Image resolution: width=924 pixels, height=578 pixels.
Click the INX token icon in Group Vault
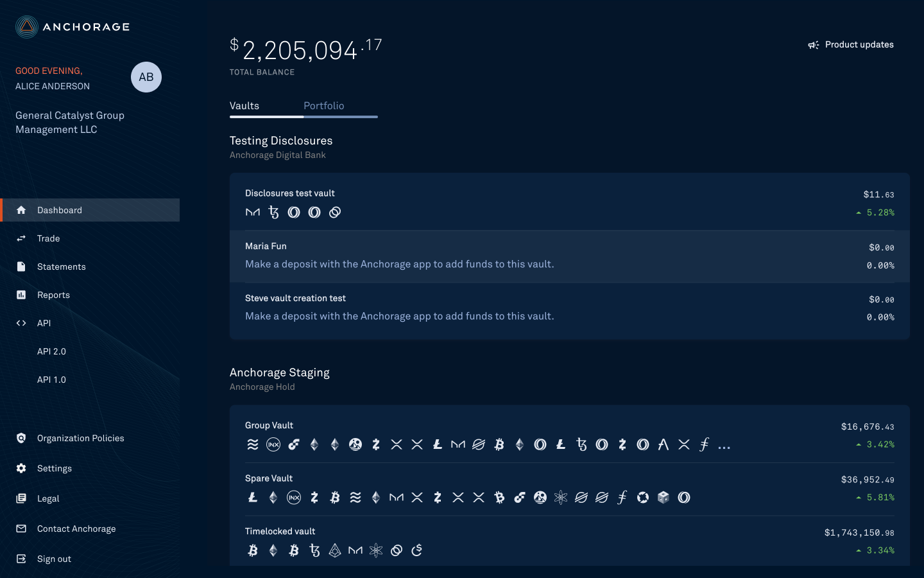pyautogui.click(x=273, y=444)
